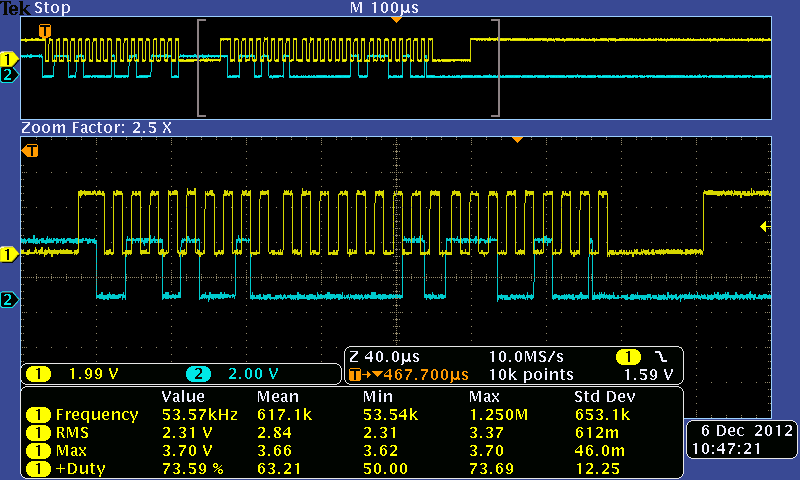Screen dimensions: 800x480
Task: Select the Frequency measurement label
Action: pyautogui.click(x=97, y=415)
